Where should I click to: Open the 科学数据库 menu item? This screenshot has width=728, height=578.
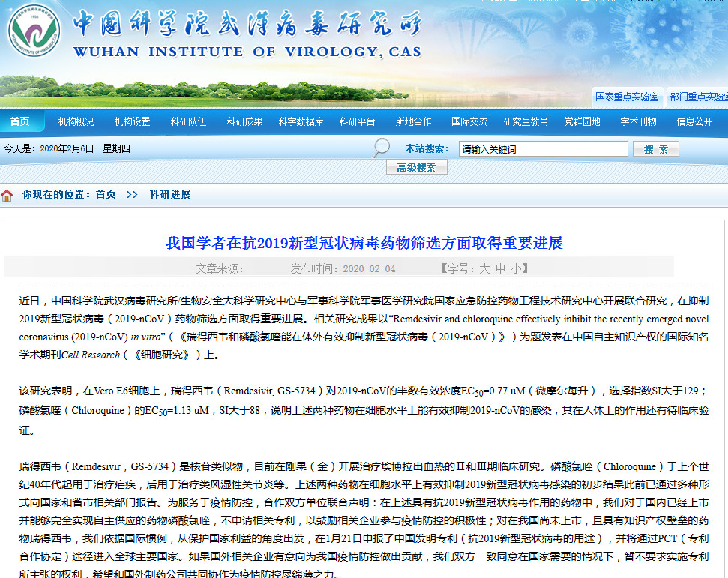coord(301,121)
